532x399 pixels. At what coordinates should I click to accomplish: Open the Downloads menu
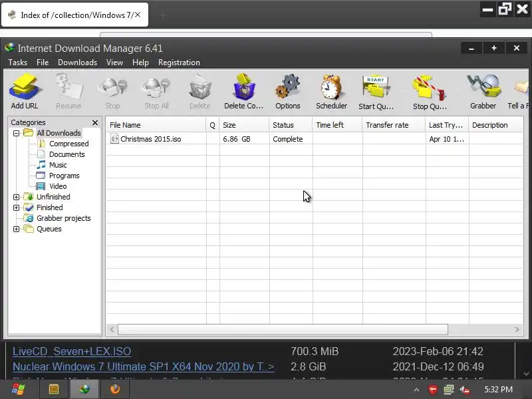(77, 63)
